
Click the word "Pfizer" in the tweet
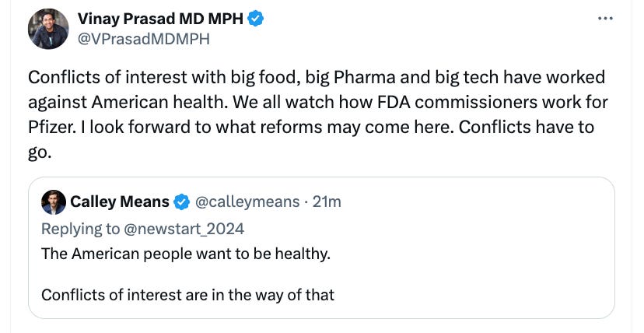48,127
